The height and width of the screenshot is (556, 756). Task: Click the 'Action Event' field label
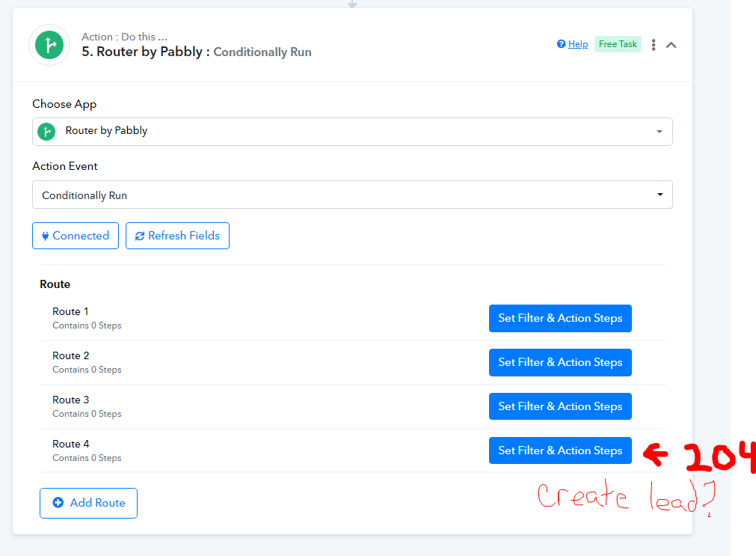[64, 166]
